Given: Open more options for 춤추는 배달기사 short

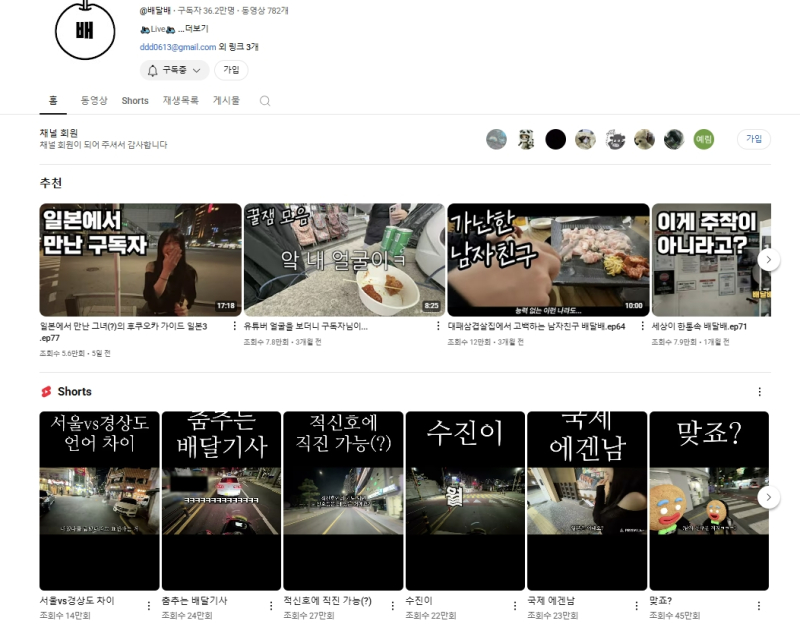Looking at the screenshot, I should (x=271, y=605).
